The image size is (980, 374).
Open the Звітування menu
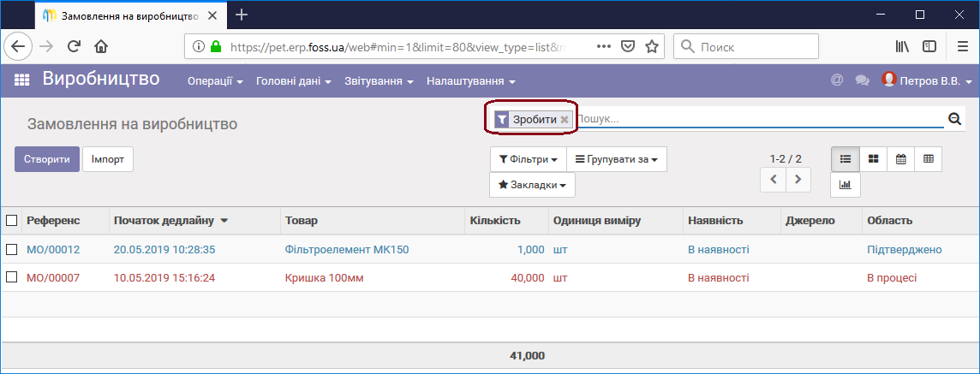point(379,81)
